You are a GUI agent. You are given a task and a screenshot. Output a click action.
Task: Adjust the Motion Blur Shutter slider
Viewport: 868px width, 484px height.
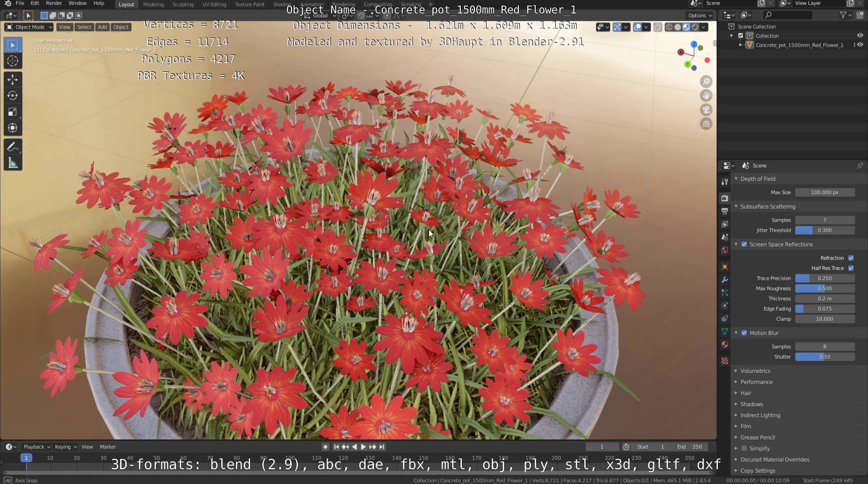coord(825,357)
